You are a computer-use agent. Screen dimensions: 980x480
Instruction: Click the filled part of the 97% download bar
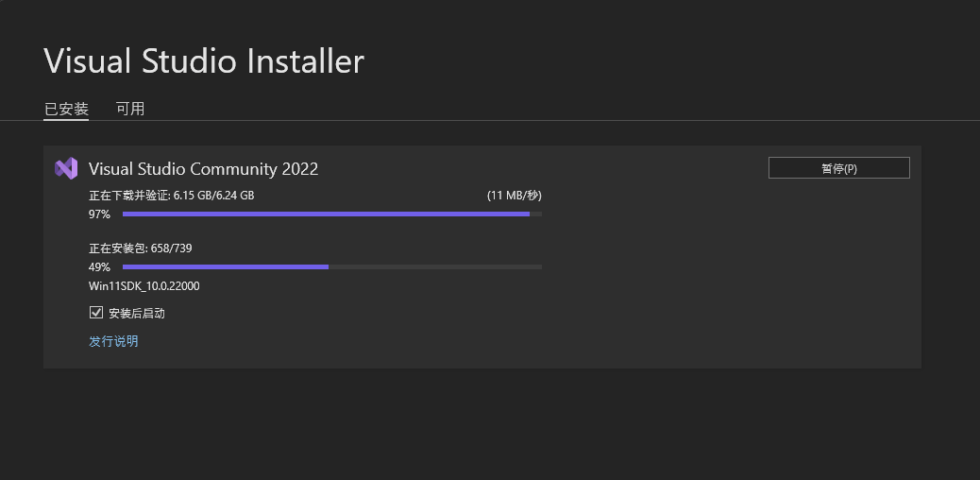327,214
